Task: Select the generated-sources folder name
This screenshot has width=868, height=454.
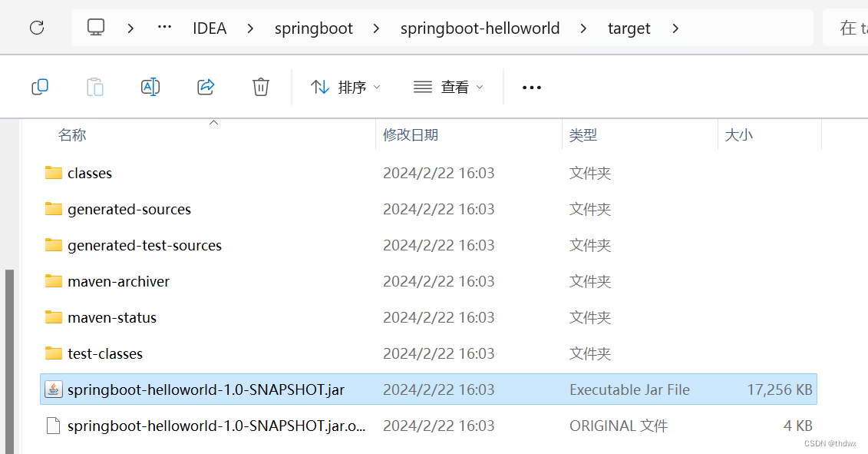Action: point(129,210)
